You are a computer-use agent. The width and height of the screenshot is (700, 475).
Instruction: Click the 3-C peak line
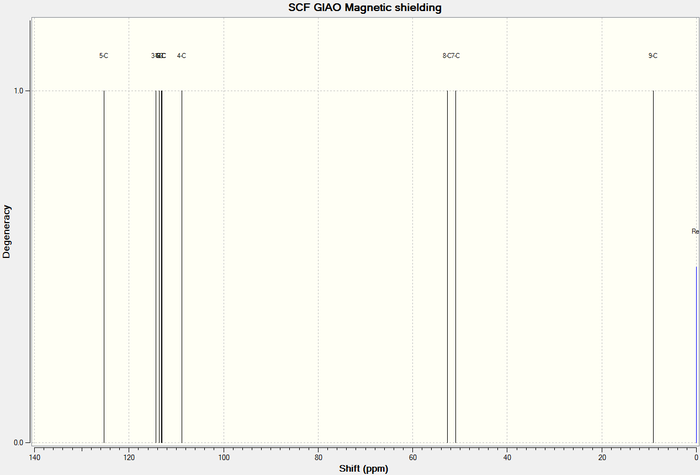(156, 267)
